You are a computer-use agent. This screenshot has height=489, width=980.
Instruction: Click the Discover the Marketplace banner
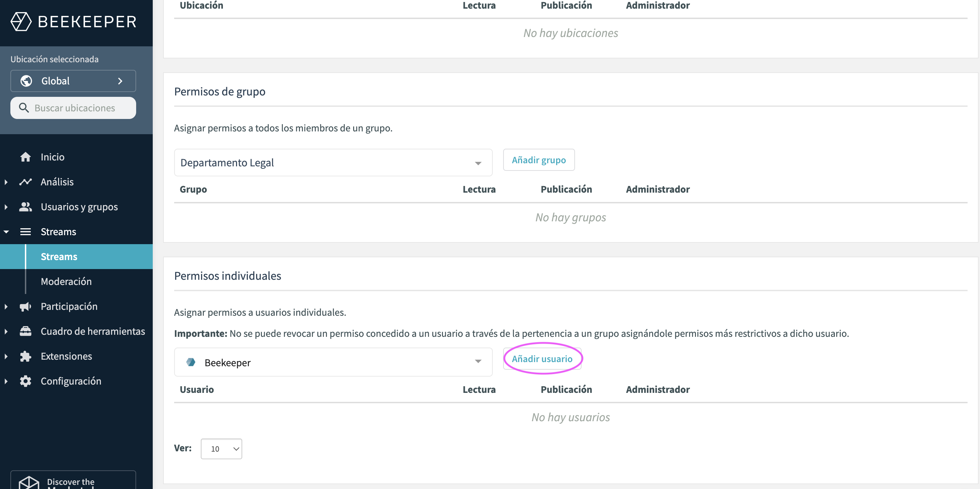73,480
